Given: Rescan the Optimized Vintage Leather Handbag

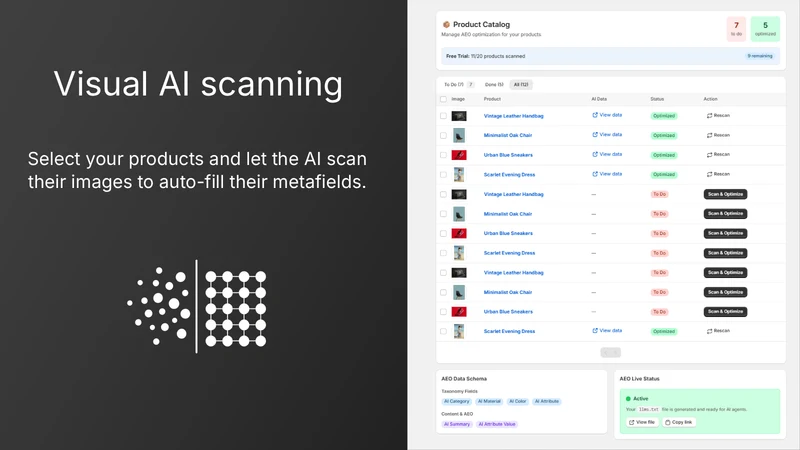Looking at the screenshot, I should pos(718,116).
